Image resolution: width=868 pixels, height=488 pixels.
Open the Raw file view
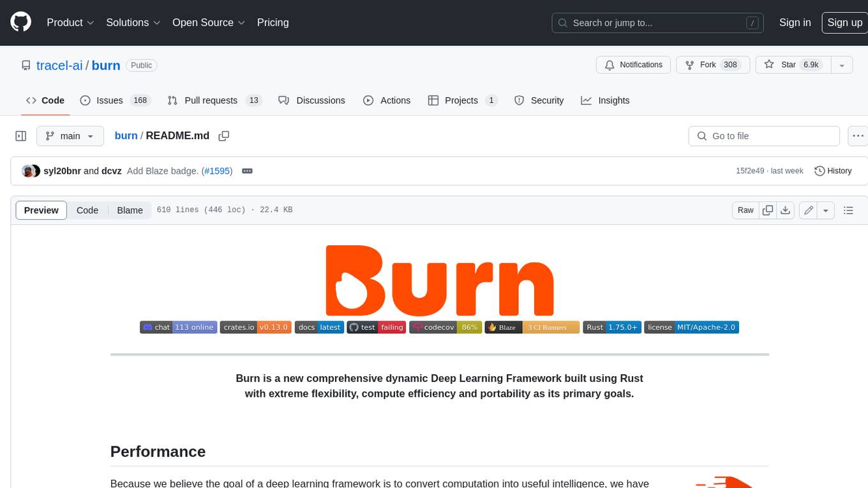pyautogui.click(x=745, y=210)
